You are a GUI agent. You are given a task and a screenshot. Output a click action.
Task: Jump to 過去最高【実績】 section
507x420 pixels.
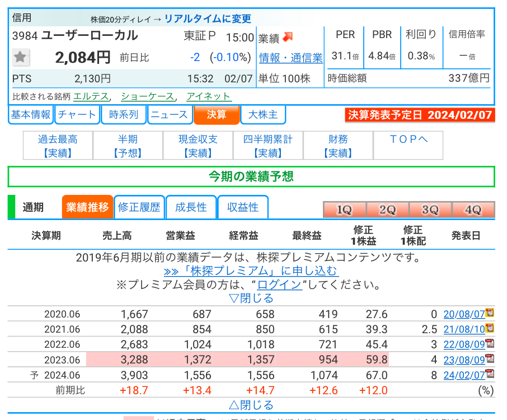pyautogui.click(x=58, y=146)
